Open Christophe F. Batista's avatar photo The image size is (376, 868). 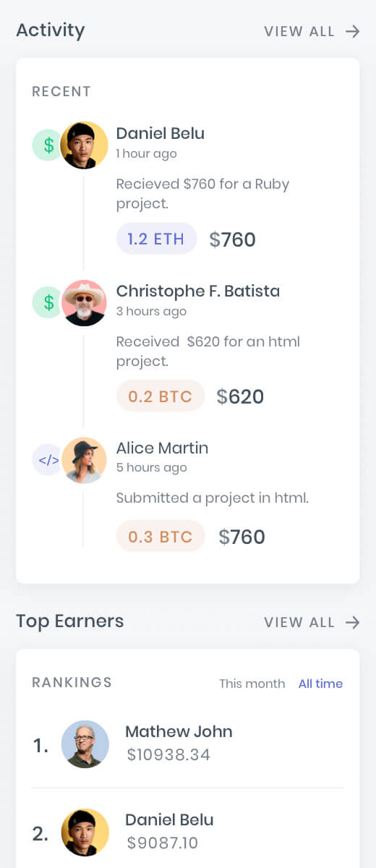(85, 302)
